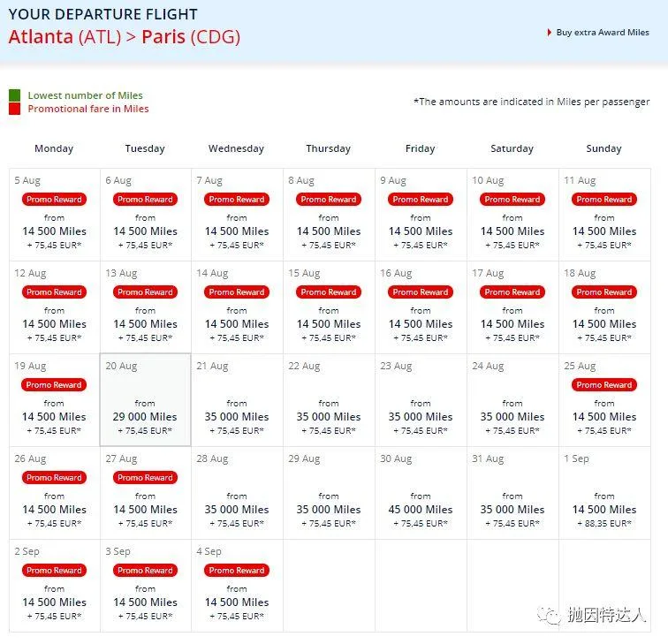The image size is (668, 644).
Task: Click the WeChat logo watermark icon
Action: [x=550, y=615]
